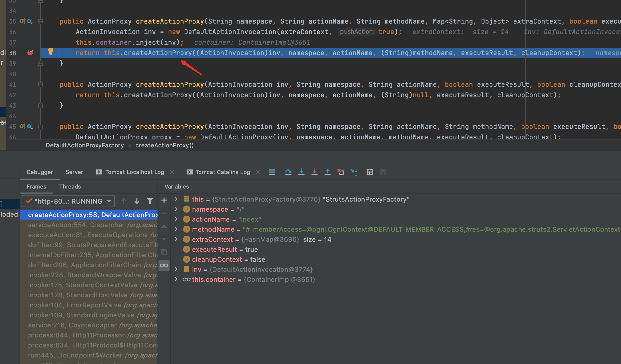Toggle the breakpoint on line 38
The height and width of the screenshot is (364, 621).
(30, 53)
